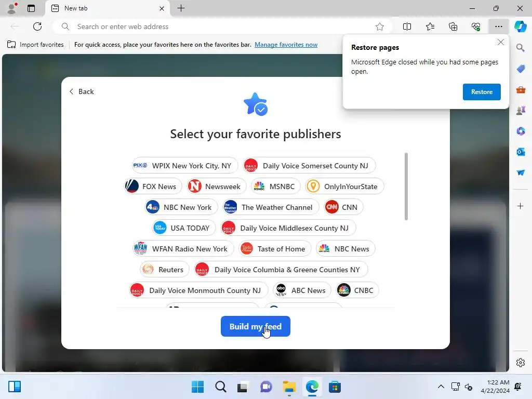Select the CNN publisher chip
This screenshot has width=532, height=399.
tap(343, 207)
